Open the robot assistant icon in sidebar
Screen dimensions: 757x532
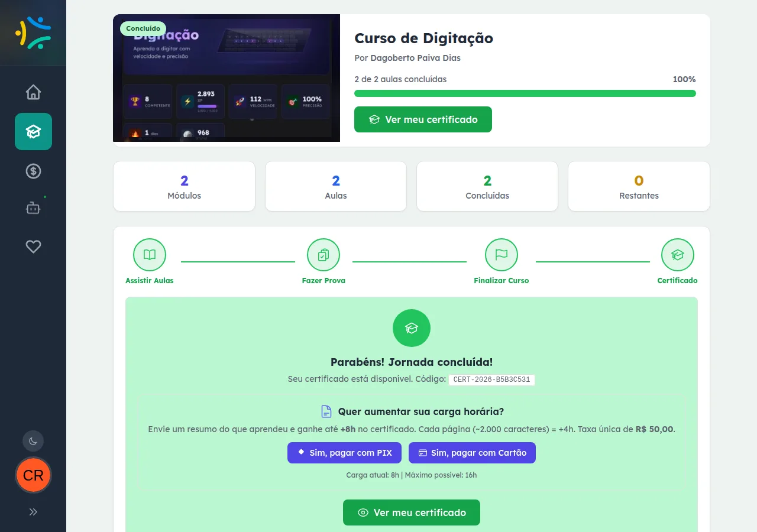pyautogui.click(x=33, y=208)
